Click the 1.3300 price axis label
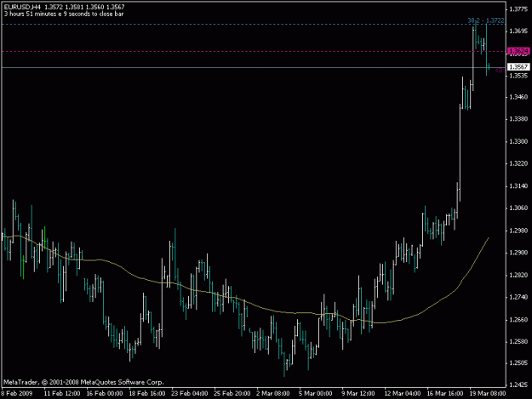 [518, 141]
